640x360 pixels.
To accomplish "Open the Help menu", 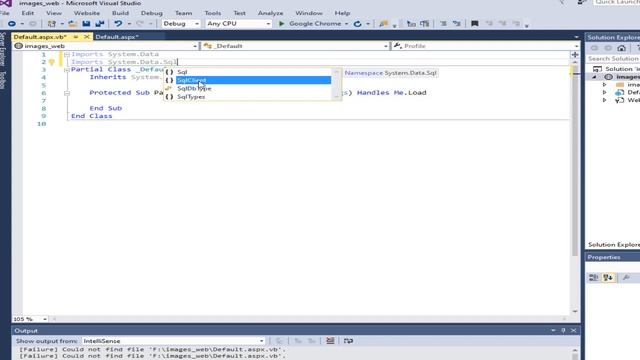I will click(x=342, y=13).
